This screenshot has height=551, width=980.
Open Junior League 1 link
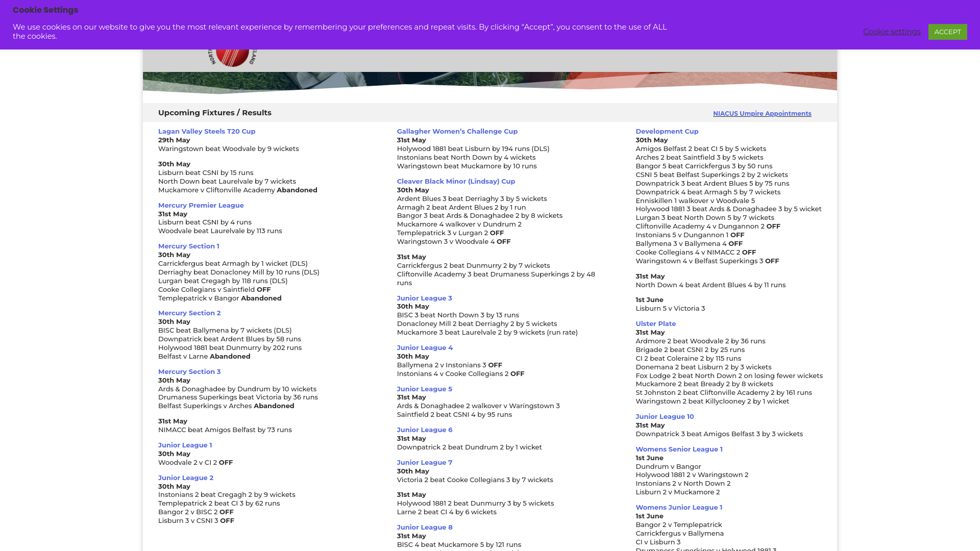tap(185, 445)
